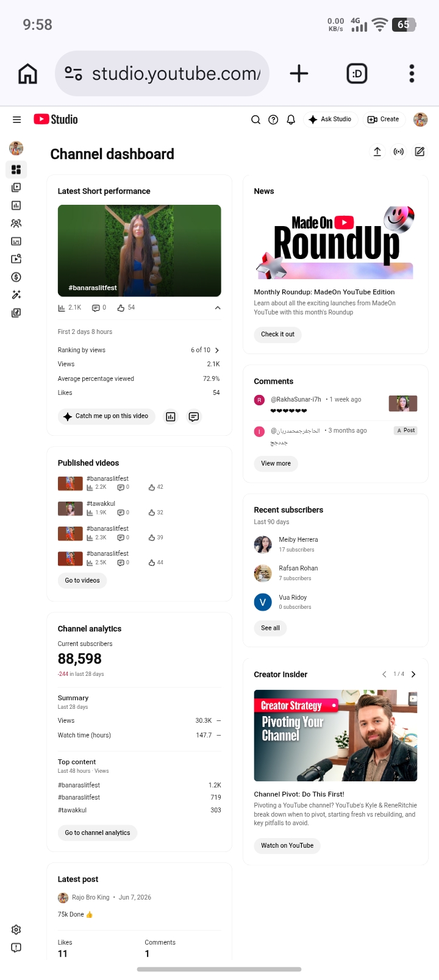The height and width of the screenshot is (980, 439).
Task: Click the create post pencil icon
Action: (x=420, y=152)
